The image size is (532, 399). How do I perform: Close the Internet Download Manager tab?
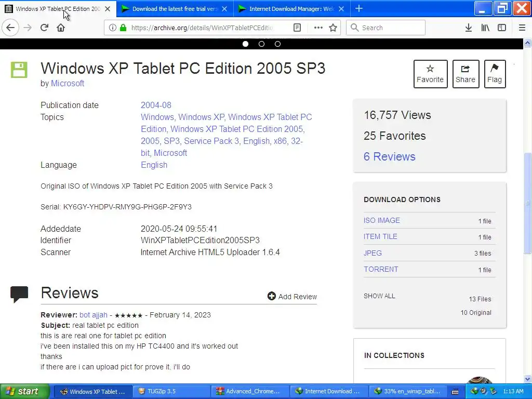[341, 9]
